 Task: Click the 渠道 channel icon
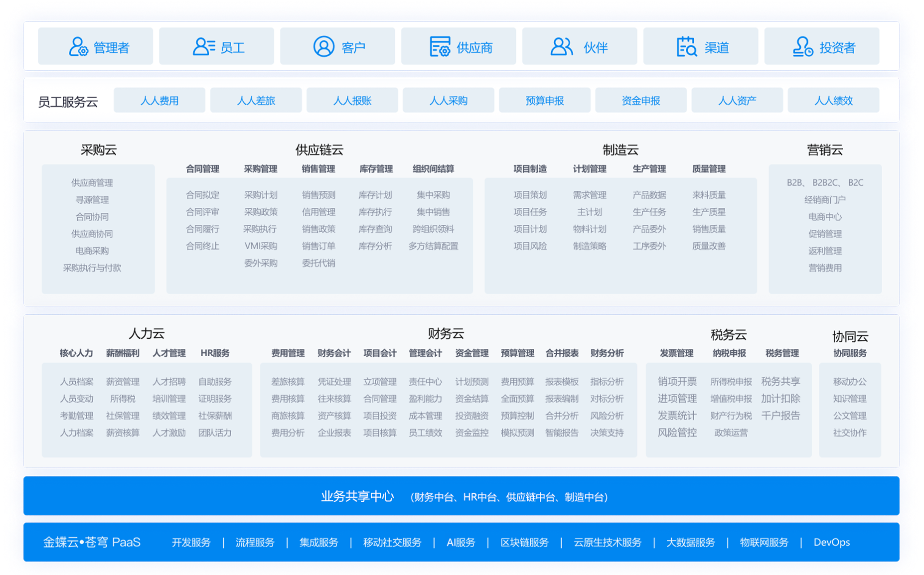tap(686, 47)
